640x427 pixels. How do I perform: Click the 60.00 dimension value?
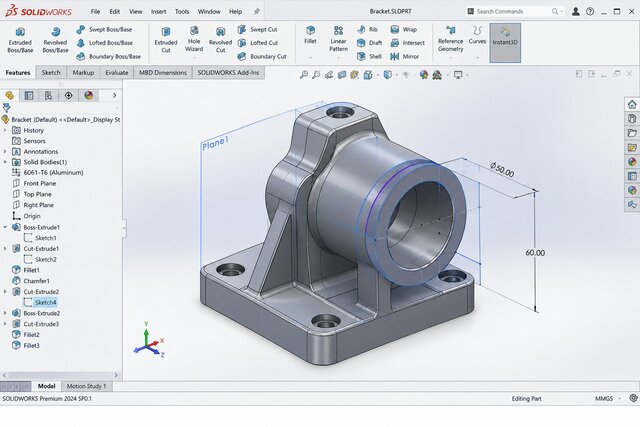pyautogui.click(x=535, y=253)
